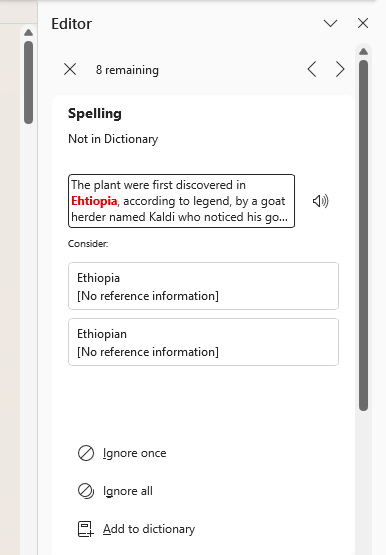Choose Ignore once
This screenshot has height=555, width=386.
pos(122,453)
